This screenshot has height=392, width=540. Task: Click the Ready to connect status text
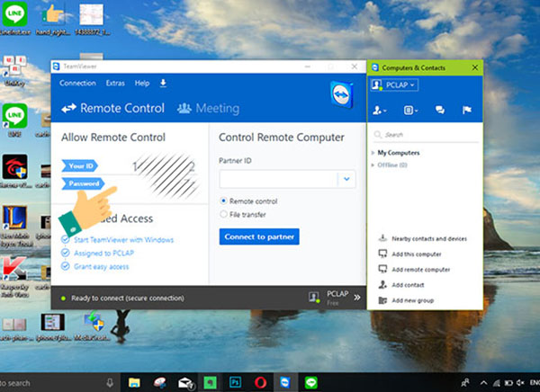pos(128,298)
